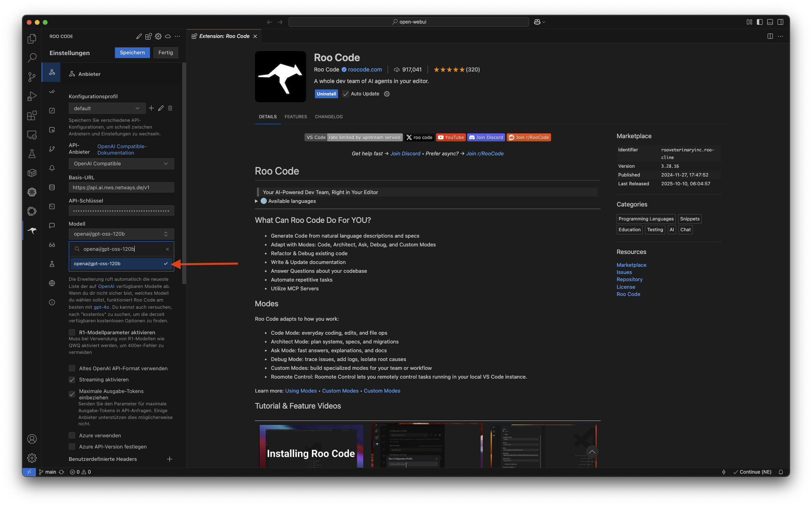Switch to the DETAILS tab
812x506 pixels.
268,117
